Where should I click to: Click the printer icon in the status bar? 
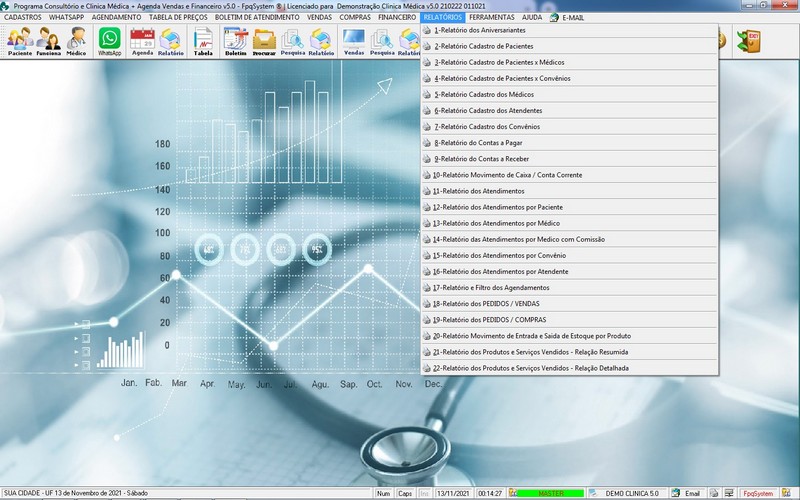[x=714, y=493]
